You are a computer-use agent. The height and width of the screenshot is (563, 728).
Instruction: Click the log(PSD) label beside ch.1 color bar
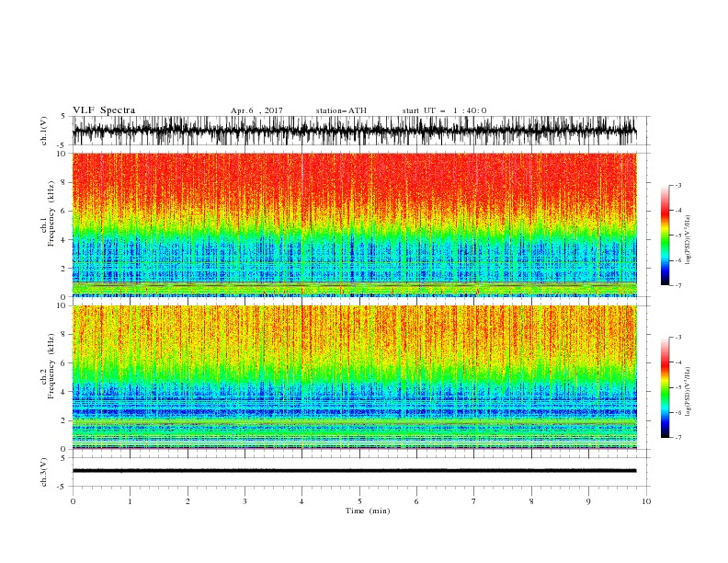coord(688,240)
